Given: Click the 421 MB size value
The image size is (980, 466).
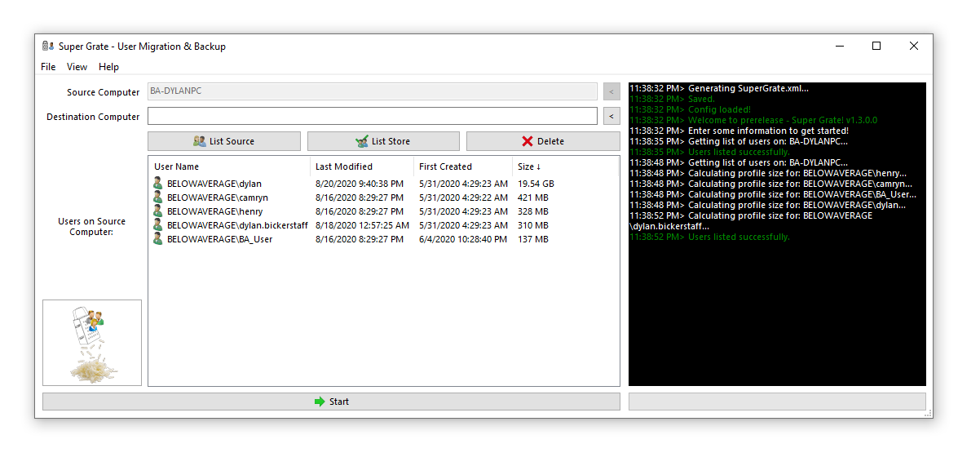Looking at the screenshot, I should [x=533, y=197].
